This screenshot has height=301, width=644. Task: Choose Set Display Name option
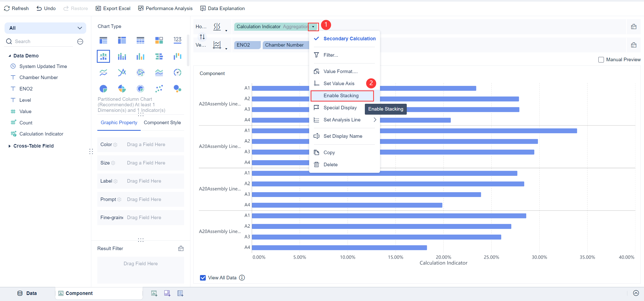(344, 136)
